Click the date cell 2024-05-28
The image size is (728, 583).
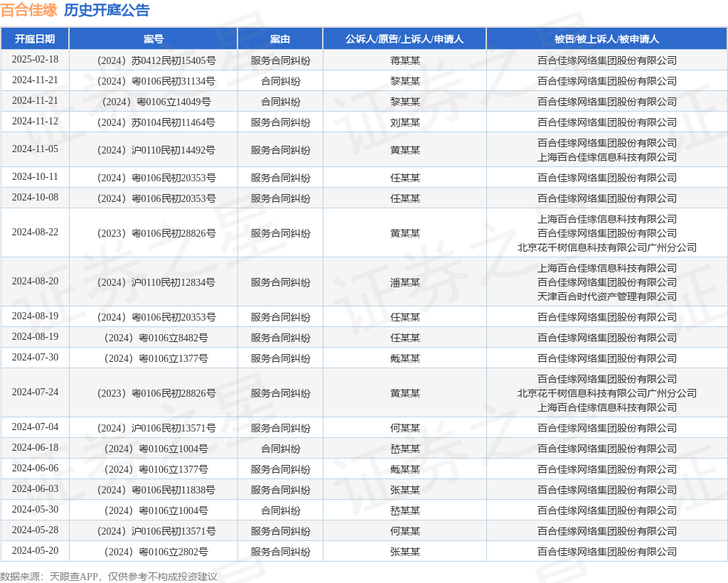(35, 530)
